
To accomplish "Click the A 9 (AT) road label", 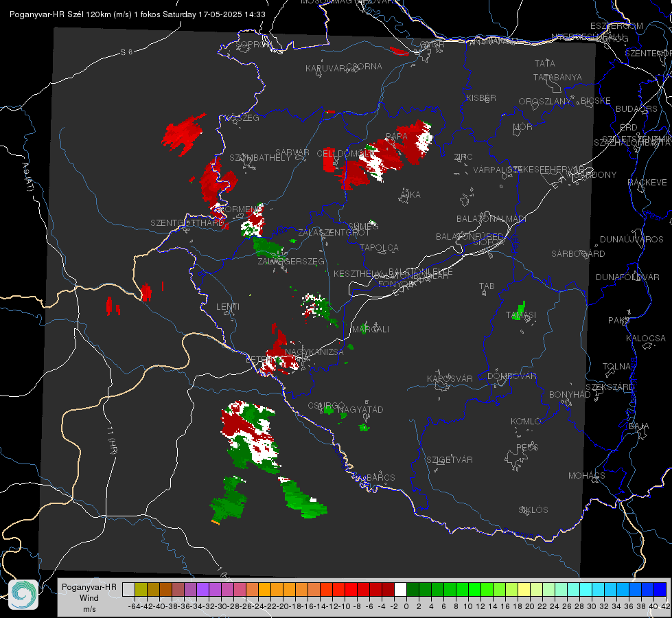I will coord(27,176).
